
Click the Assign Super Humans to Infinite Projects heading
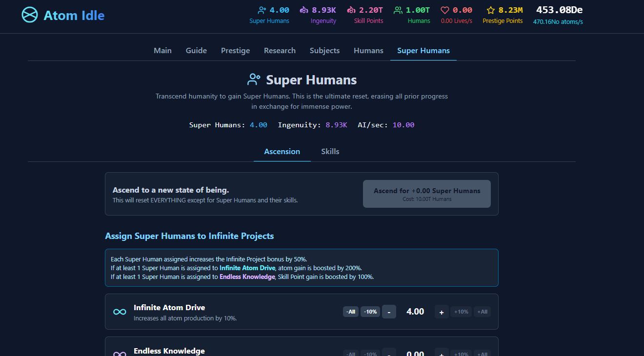pyautogui.click(x=189, y=236)
